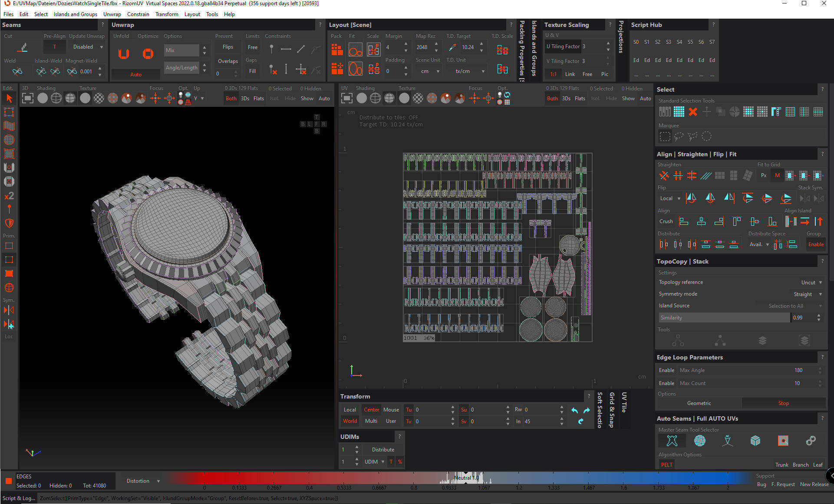Click the Unfold U icon

(x=124, y=54)
